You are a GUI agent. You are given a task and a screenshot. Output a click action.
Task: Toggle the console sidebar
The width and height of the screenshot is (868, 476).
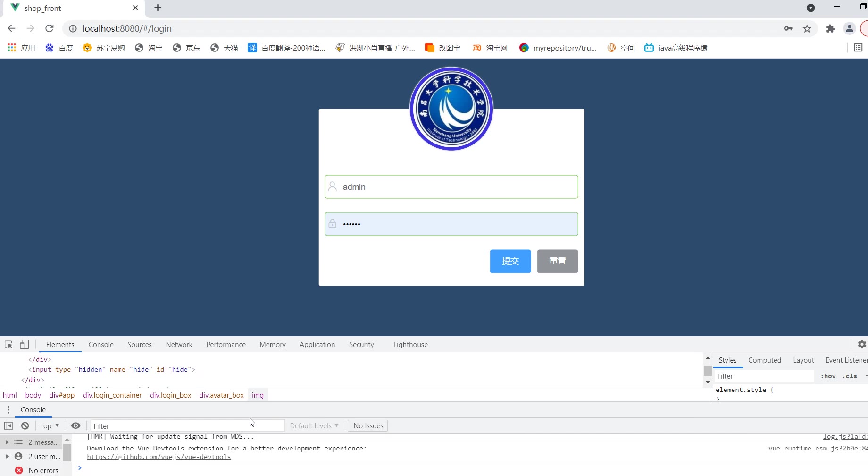click(x=8, y=425)
